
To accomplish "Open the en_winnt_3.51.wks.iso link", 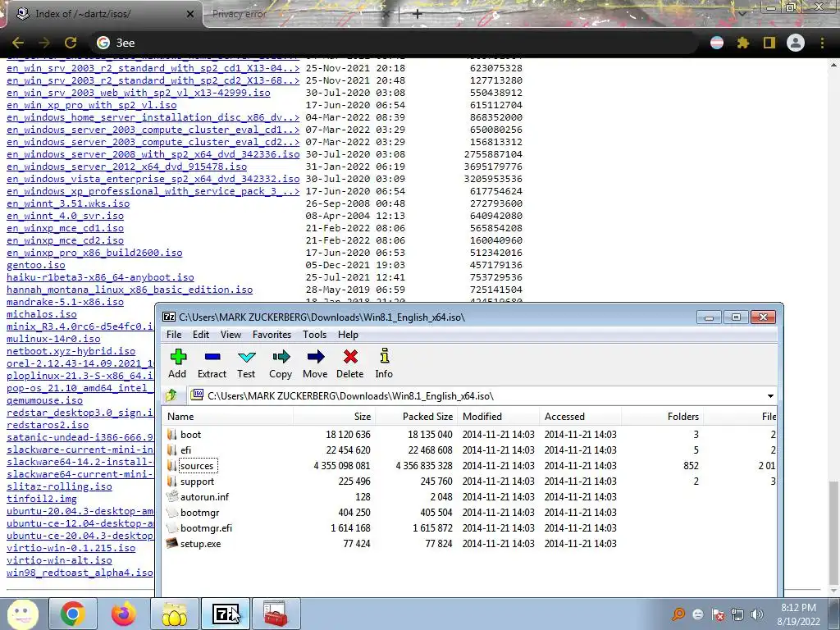I will [x=68, y=203].
